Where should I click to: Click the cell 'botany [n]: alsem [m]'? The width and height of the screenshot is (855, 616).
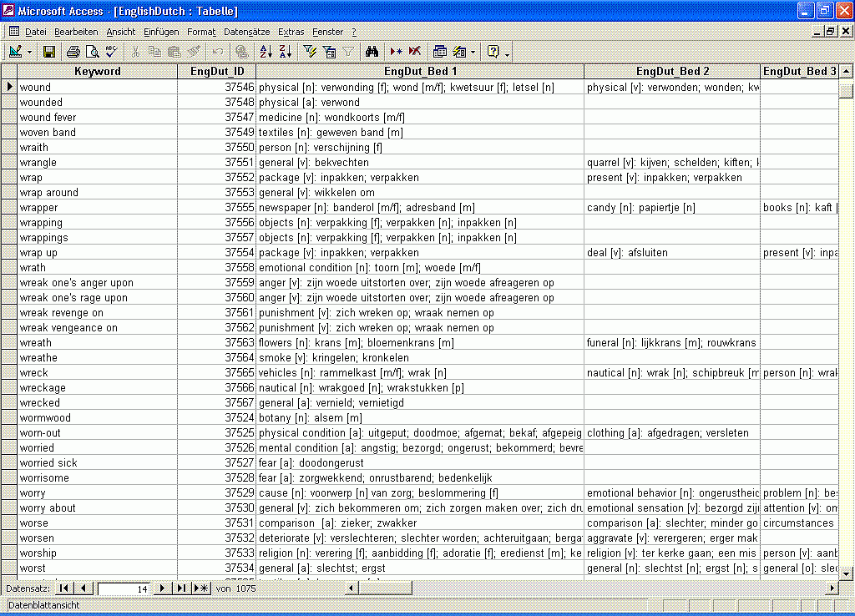tap(421, 417)
